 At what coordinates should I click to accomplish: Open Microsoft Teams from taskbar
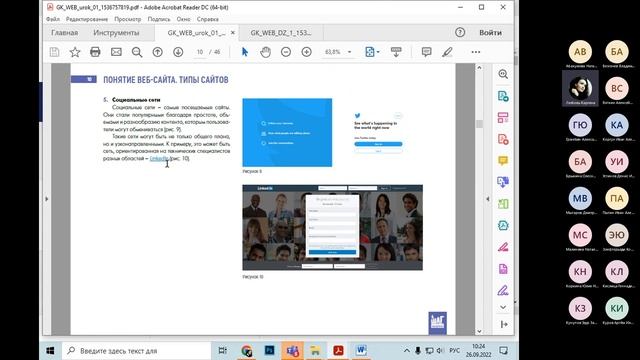(x=292, y=351)
